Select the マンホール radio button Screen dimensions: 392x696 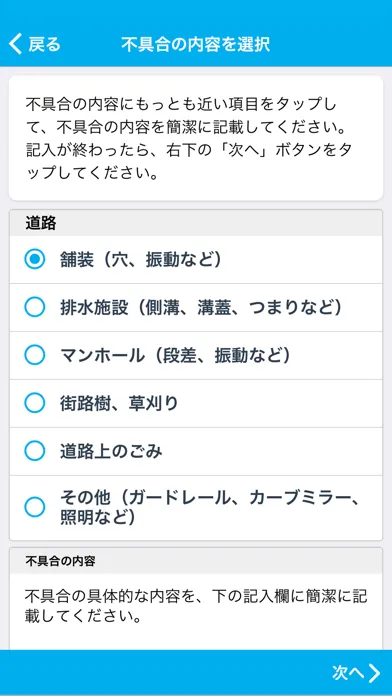pos(35,355)
